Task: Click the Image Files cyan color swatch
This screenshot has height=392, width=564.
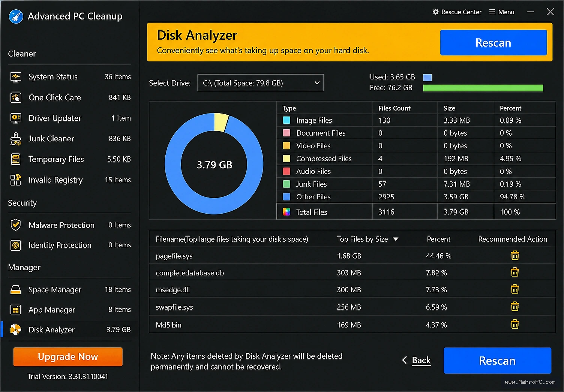Action: (x=286, y=120)
